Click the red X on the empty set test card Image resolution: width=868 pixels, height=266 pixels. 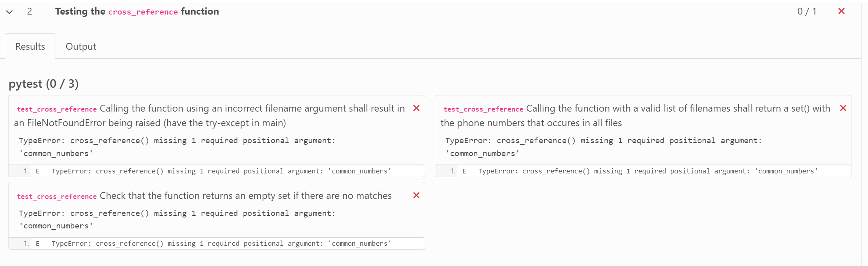(416, 195)
